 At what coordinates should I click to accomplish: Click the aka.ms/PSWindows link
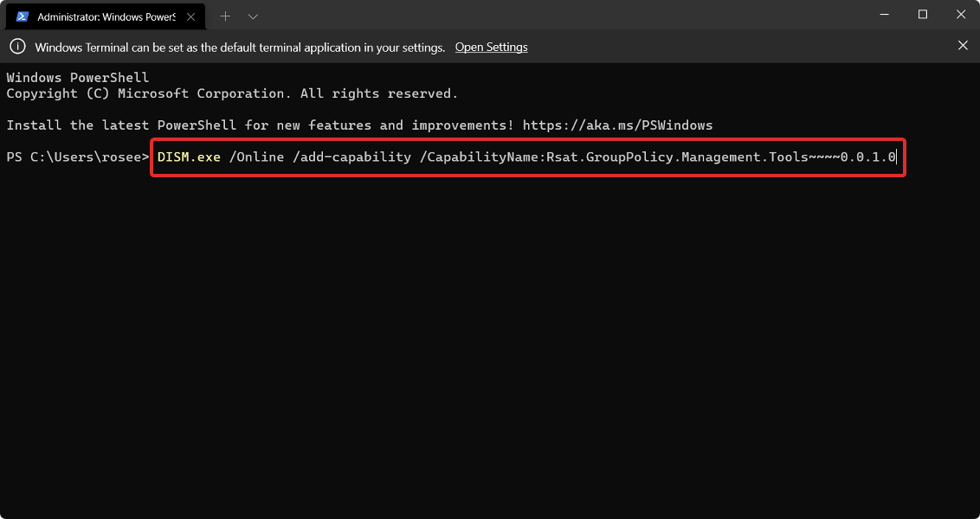pos(617,125)
